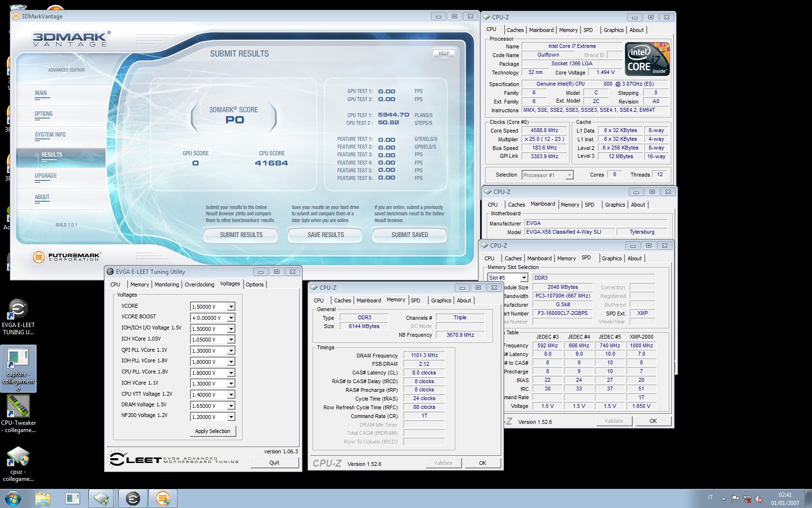Click Quit in E-LEET
This screenshot has width=812, height=508.
tap(274, 463)
